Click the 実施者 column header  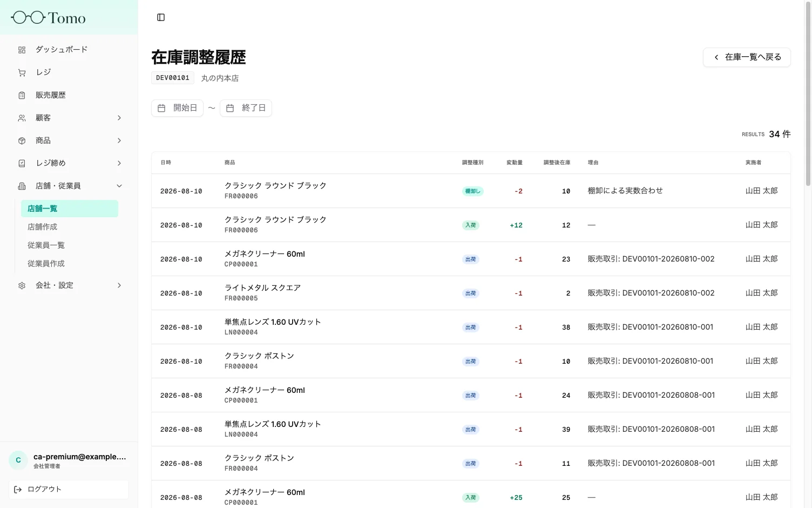coord(754,163)
